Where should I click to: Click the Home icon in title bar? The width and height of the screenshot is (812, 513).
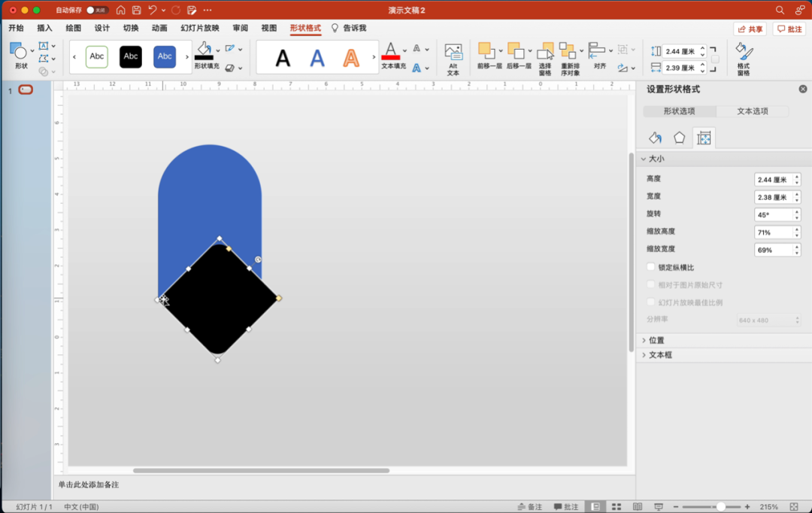tap(120, 10)
